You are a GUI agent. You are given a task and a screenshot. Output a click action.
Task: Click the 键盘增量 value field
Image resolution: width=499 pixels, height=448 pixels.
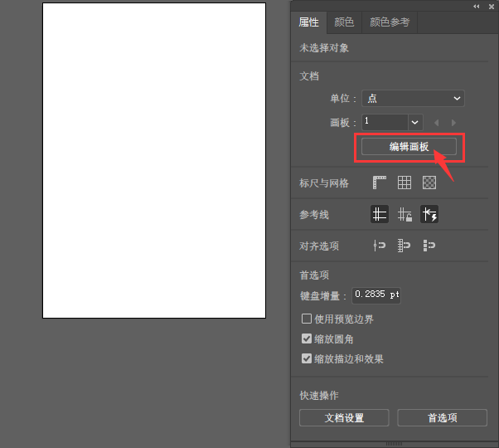[376, 295]
